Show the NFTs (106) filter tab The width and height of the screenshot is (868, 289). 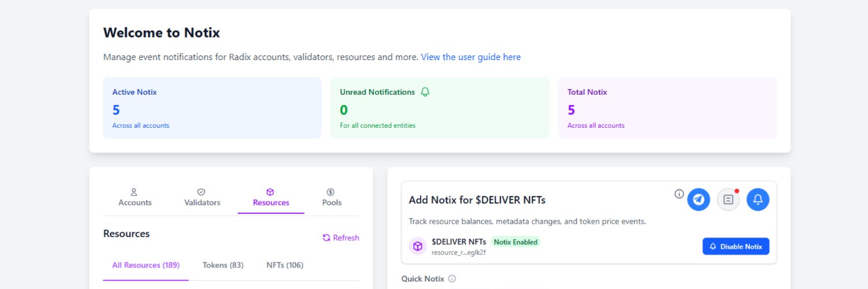[x=285, y=265]
